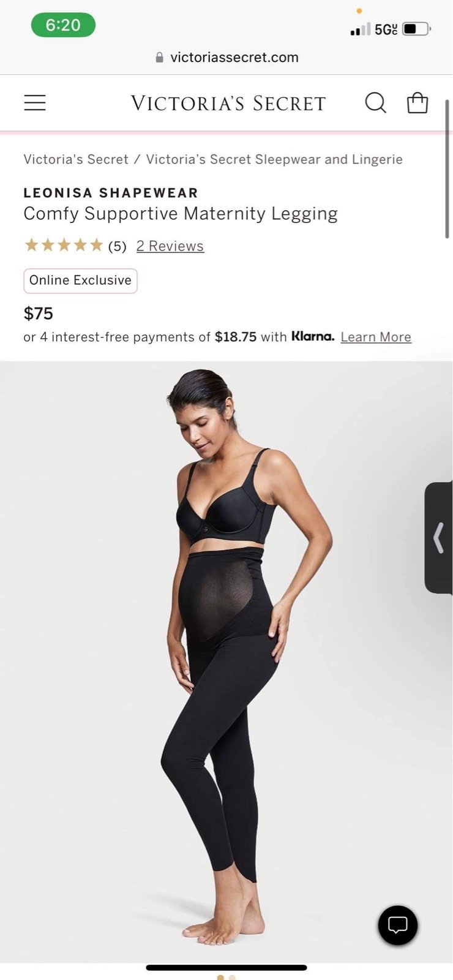Click Learn More about Klarna
The image size is (453, 980).
[x=376, y=337]
